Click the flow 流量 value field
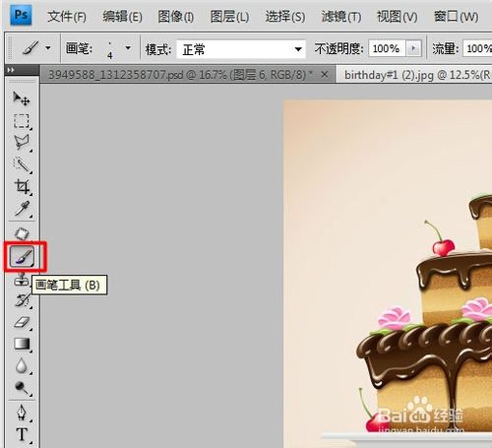This screenshot has height=448, width=492. point(477,48)
